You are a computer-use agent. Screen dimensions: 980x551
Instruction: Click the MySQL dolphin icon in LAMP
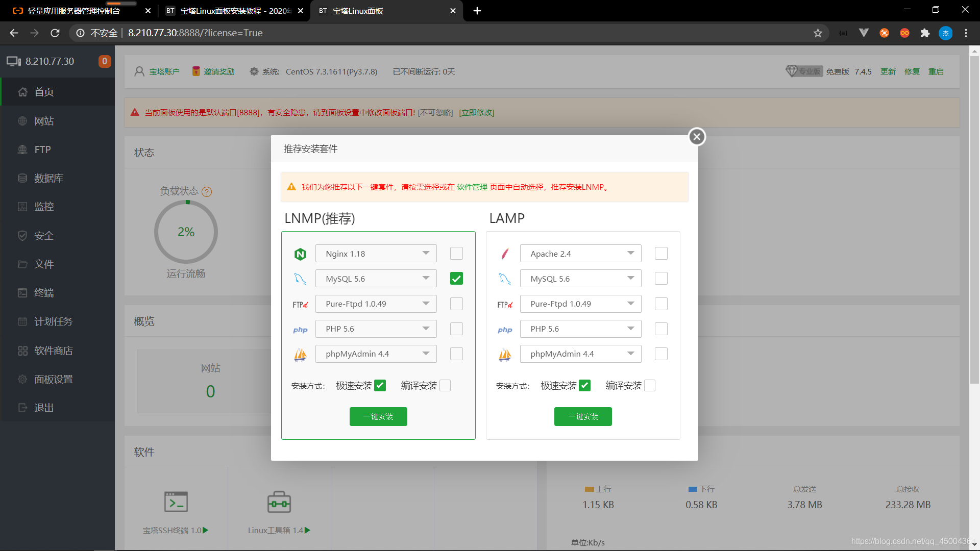[x=505, y=279]
